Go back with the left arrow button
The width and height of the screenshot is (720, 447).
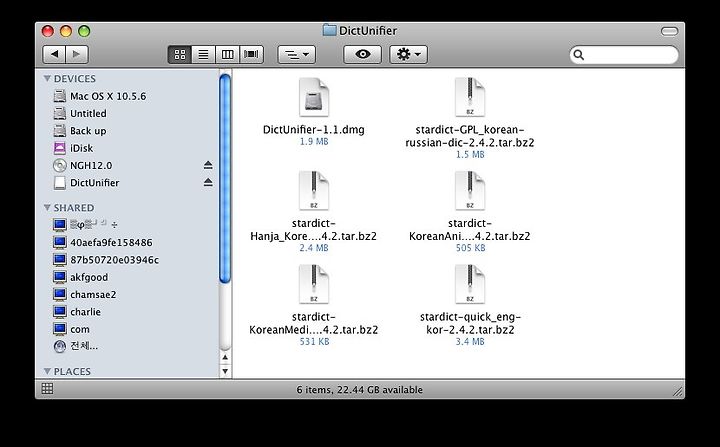click(54, 55)
